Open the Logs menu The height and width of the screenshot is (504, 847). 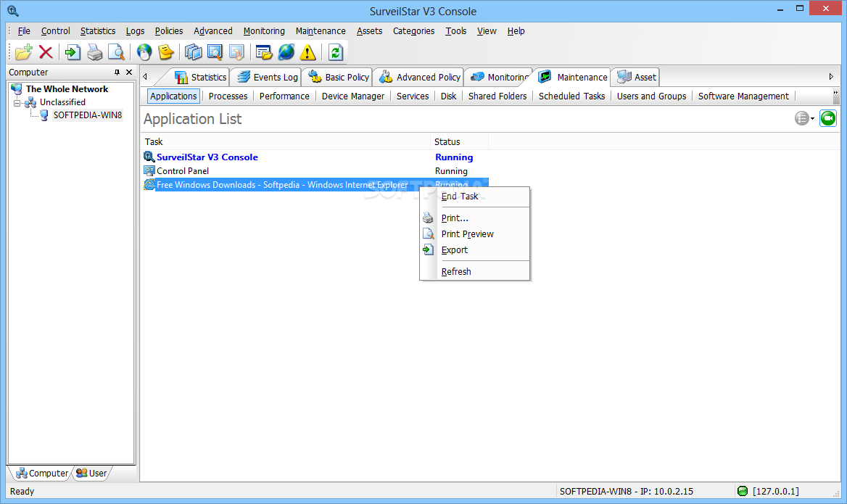135,30
